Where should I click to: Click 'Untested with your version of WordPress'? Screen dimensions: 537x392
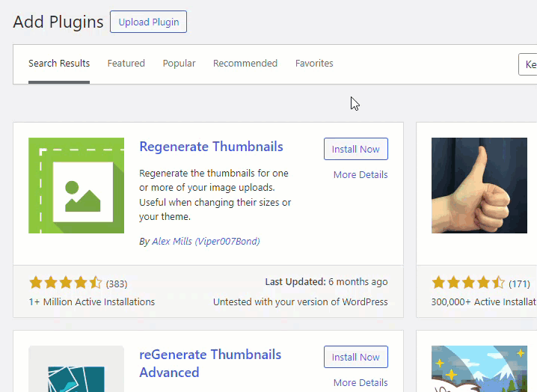tap(301, 302)
